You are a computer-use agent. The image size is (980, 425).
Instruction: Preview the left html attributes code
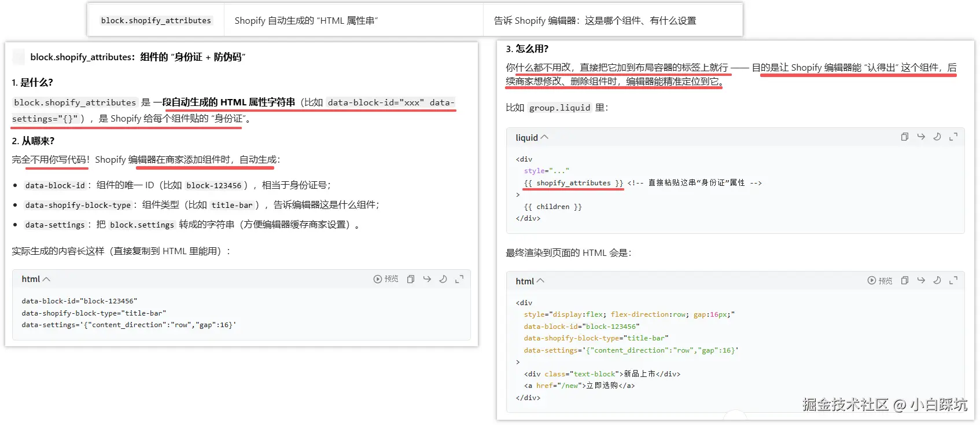[x=386, y=279]
